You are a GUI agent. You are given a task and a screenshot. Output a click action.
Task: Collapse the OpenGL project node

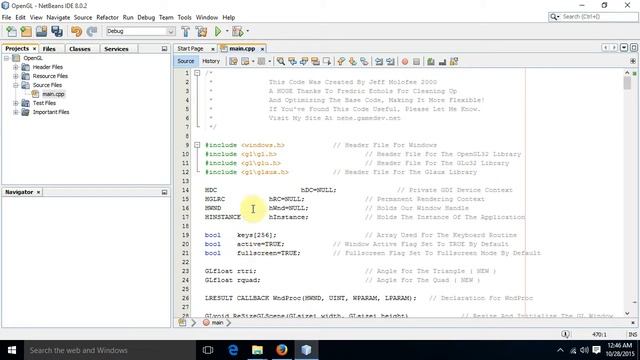(7, 58)
